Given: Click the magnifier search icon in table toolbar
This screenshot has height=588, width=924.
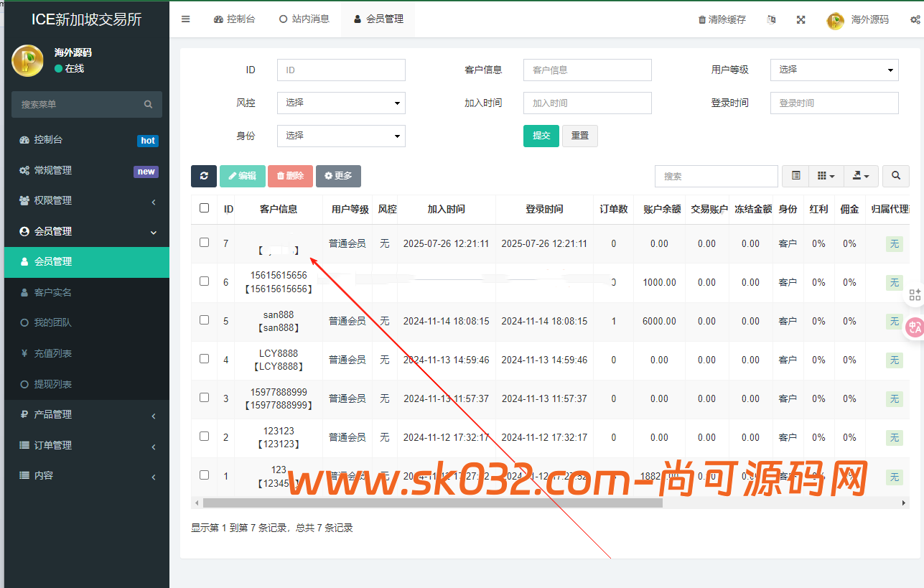Looking at the screenshot, I should pos(895,176).
